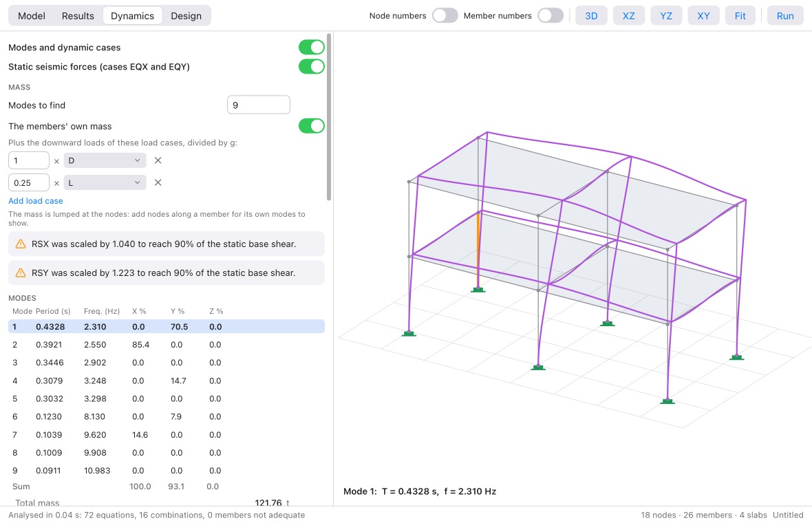Click the Y % column header
This screenshot has width=812, height=523.
[178, 311]
